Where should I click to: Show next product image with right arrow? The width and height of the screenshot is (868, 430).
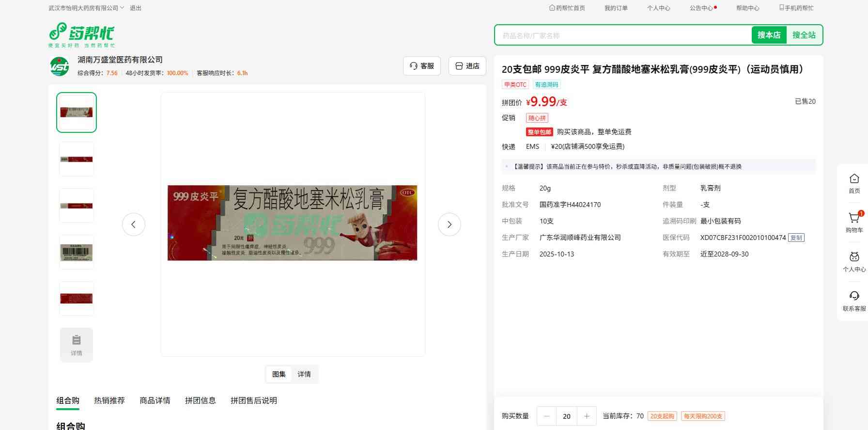tap(449, 224)
